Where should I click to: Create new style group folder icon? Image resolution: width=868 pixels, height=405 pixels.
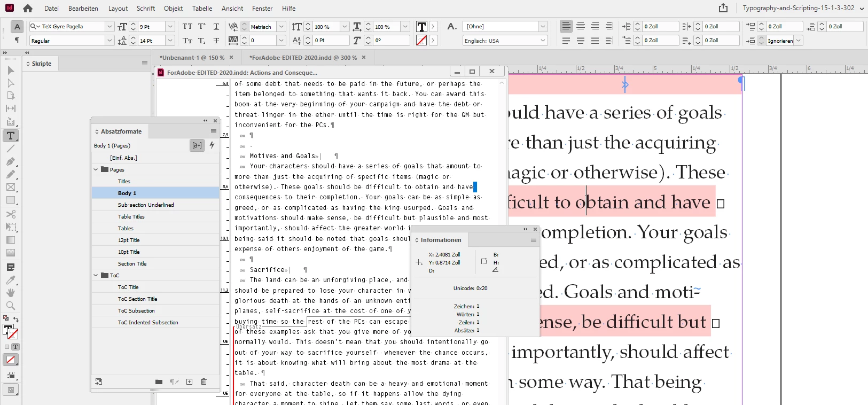159,381
